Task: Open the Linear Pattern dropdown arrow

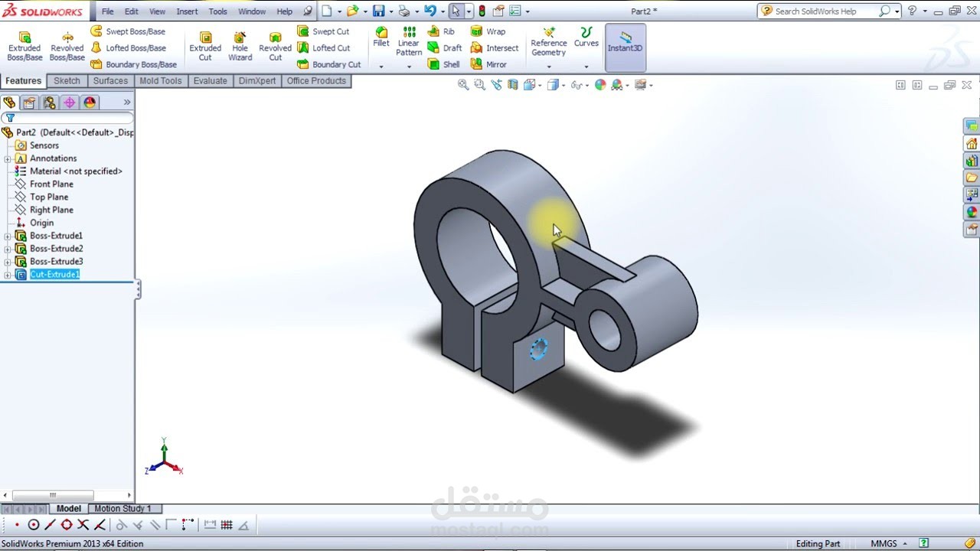Action: click(409, 67)
